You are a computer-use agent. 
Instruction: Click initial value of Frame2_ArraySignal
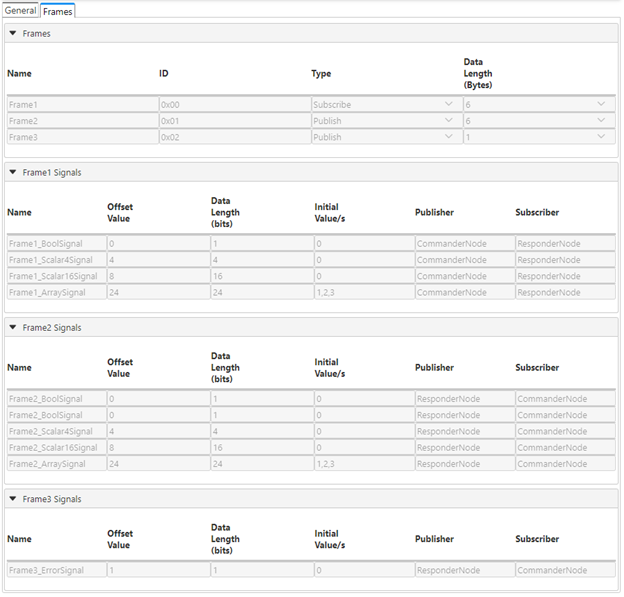pyautogui.click(x=365, y=464)
